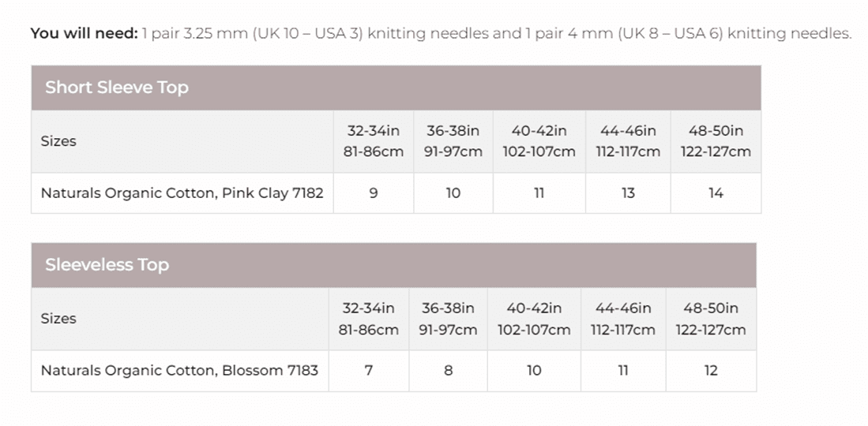Select the quantity 14 in Pink Clay row
The width and height of the screenshot is (868, 426).
click(716, 193)
